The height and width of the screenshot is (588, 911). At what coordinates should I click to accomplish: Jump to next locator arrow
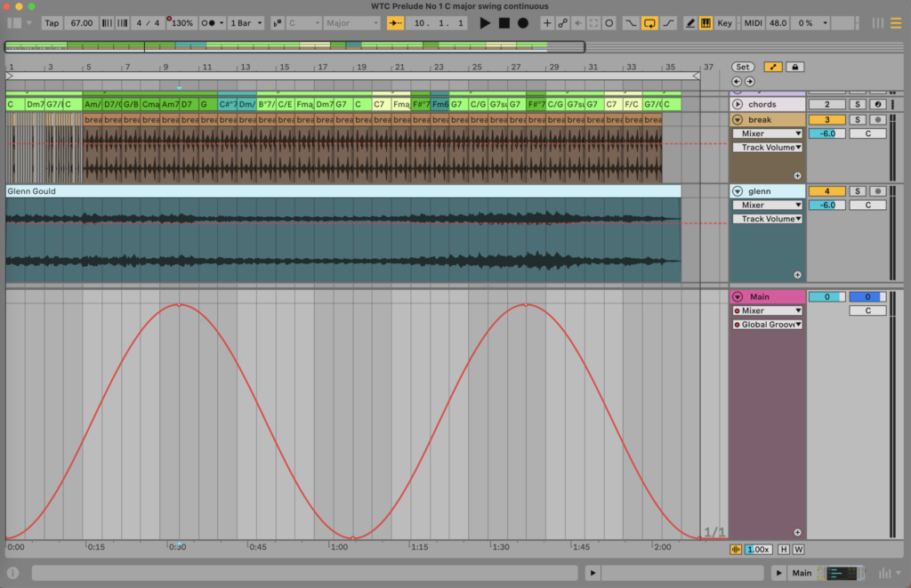click(749, 82)
